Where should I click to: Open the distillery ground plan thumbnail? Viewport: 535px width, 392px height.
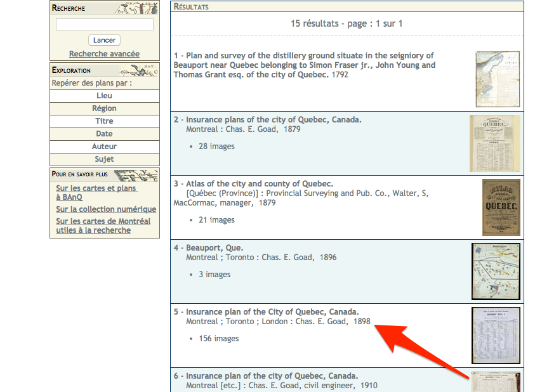click(498, 79)
